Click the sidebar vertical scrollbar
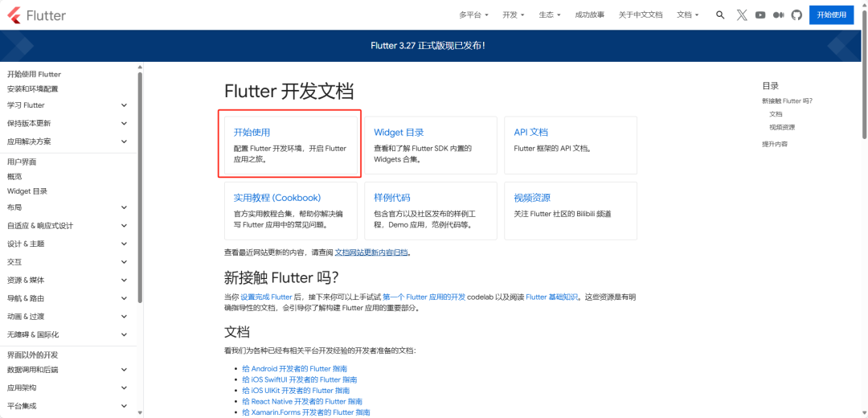 [140, 187]
